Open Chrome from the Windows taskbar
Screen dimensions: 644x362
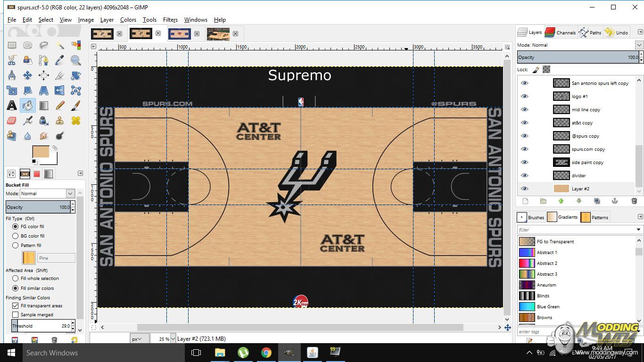click(266, 353)
